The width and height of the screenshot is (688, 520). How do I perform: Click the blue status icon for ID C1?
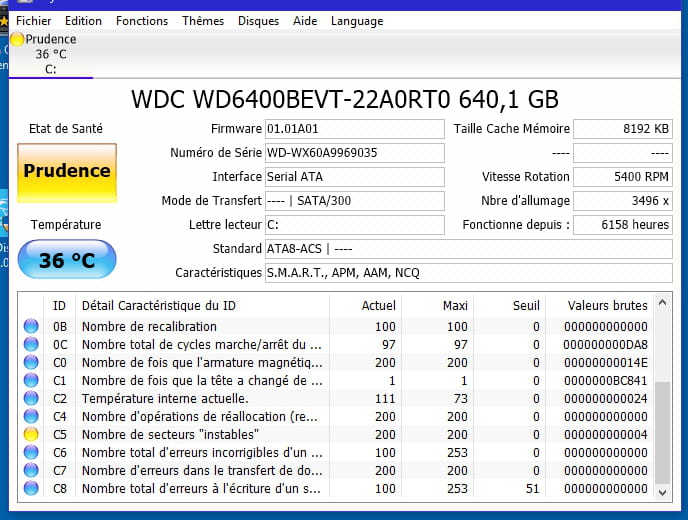pos(31,380)
